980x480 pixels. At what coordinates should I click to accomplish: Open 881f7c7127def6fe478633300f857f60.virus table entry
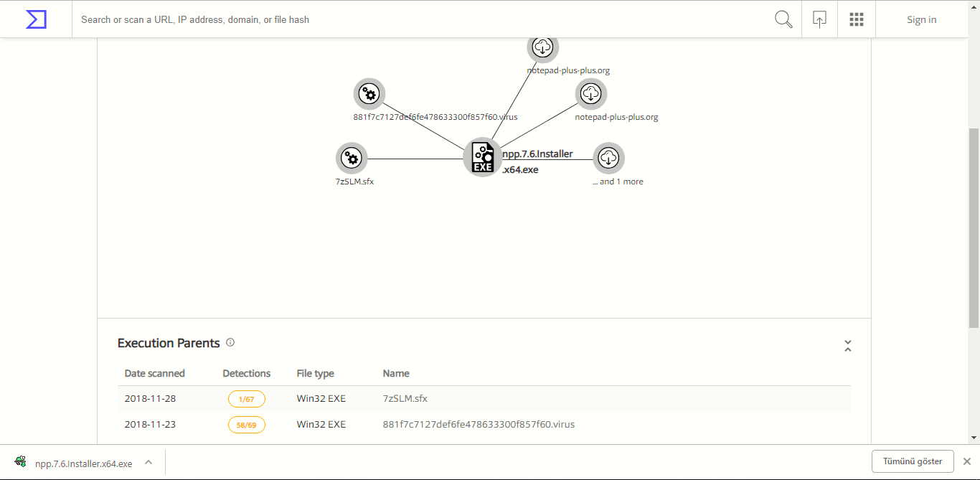[479, 424]
